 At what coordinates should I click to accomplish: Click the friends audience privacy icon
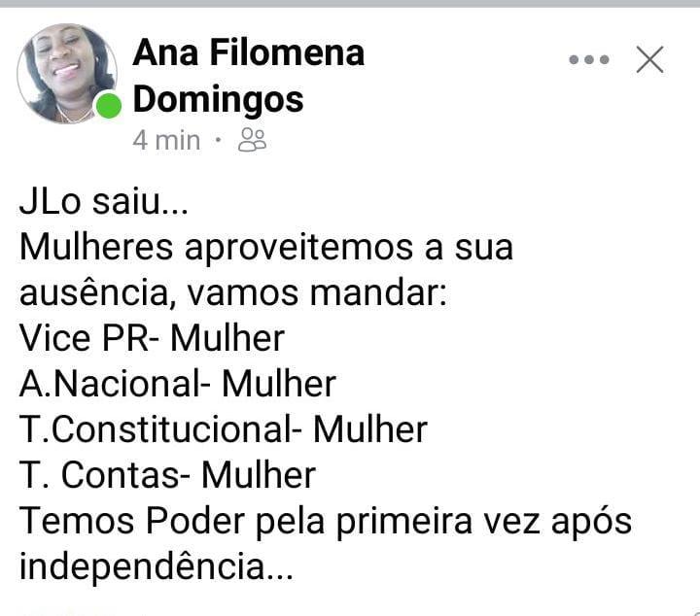252,140
